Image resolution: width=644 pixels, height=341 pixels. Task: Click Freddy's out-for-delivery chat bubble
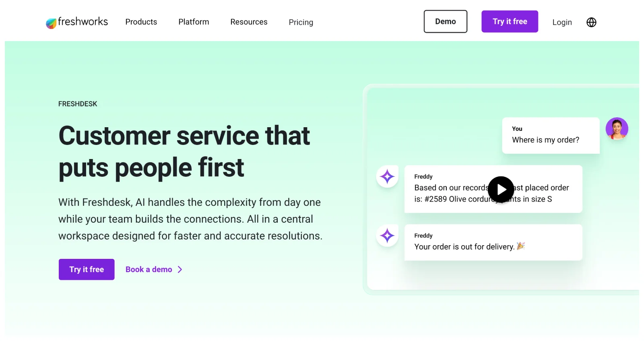tap(493, 242)
